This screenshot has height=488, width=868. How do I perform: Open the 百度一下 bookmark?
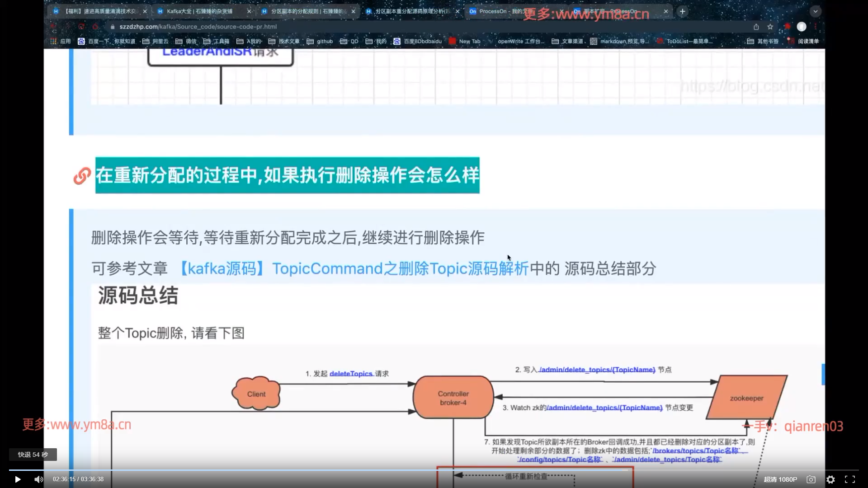coord(106,41)
